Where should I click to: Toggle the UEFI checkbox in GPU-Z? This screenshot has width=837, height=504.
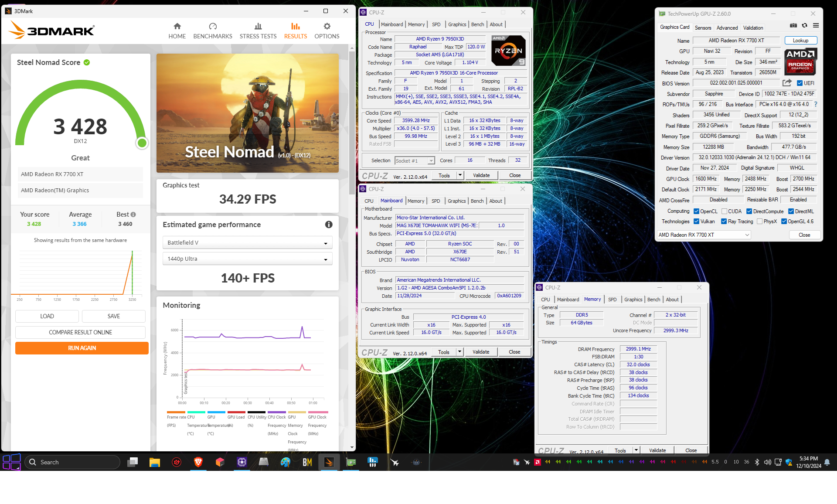800,83
